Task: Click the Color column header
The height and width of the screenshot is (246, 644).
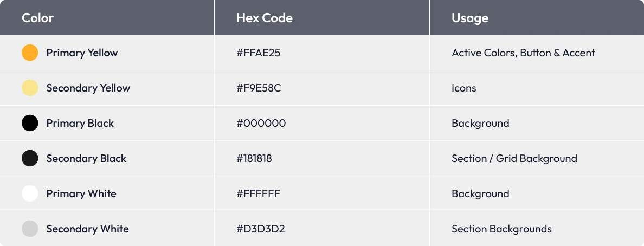Action: coord(37,18)
